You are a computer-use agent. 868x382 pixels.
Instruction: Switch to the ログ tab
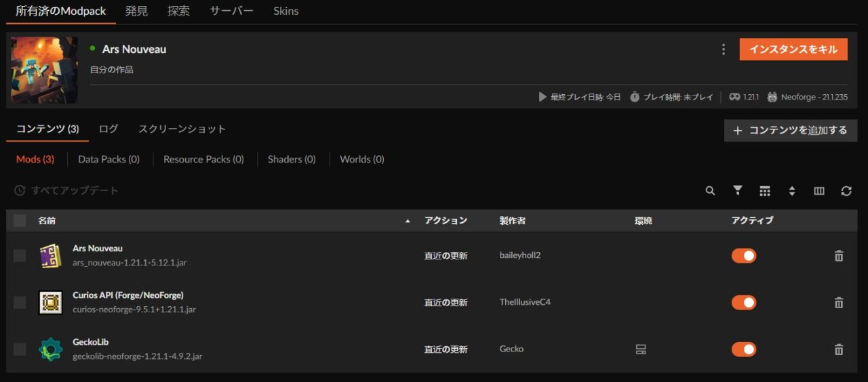click(108, 129)
